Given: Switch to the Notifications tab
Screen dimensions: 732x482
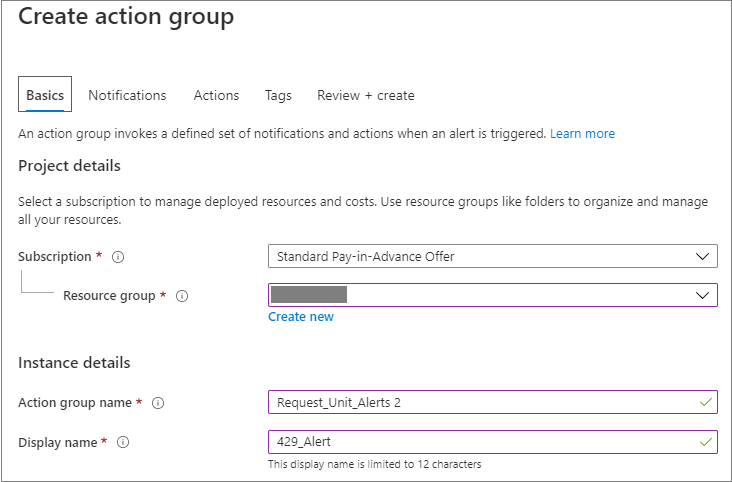Looking at the screenshot, I should point(127,95).
